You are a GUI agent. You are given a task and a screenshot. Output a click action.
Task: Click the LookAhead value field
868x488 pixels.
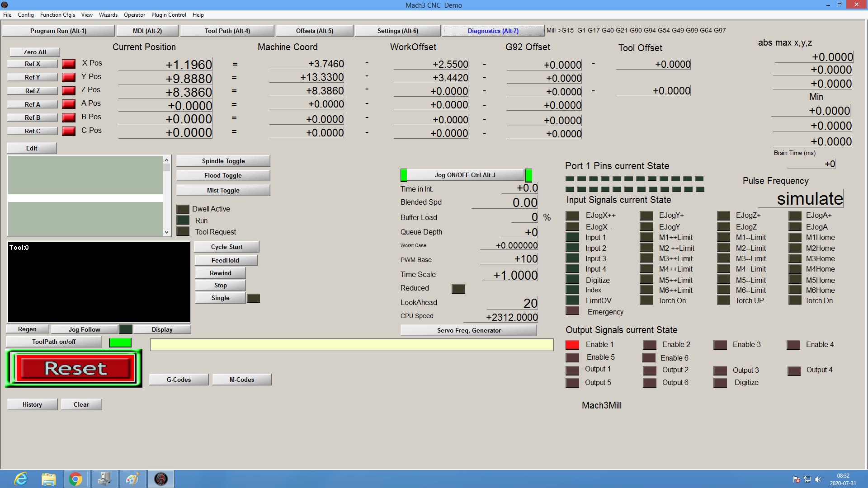(512, 303)
